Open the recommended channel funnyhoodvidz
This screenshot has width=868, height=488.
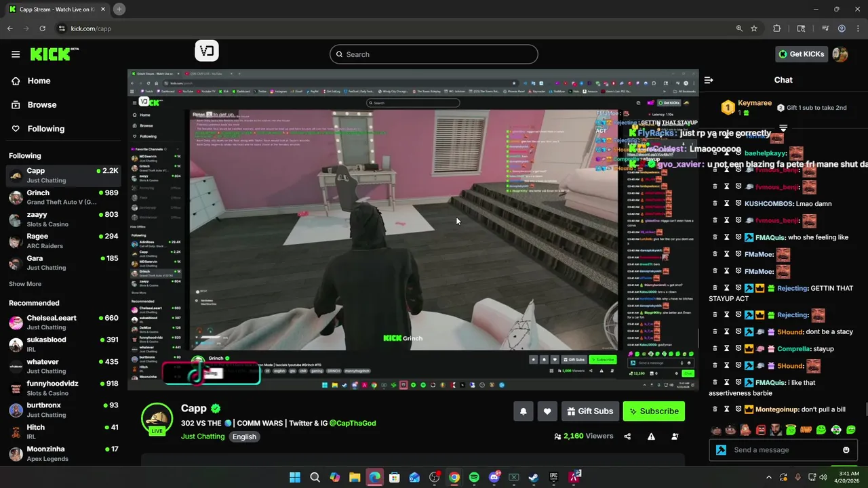[64, 388]
